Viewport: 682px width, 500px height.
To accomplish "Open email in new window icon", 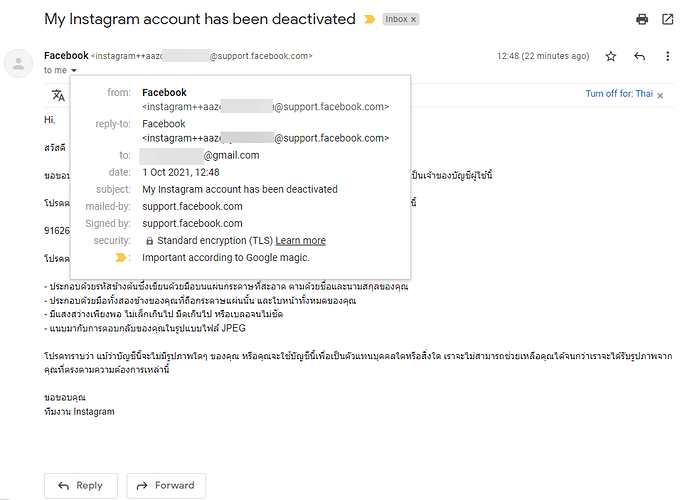I will tap(668, 19).
